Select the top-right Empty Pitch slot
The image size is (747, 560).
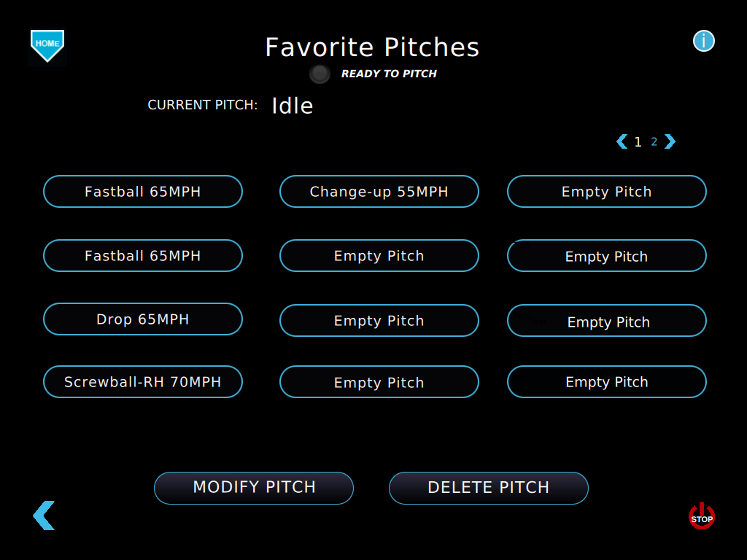coord(606,192)
